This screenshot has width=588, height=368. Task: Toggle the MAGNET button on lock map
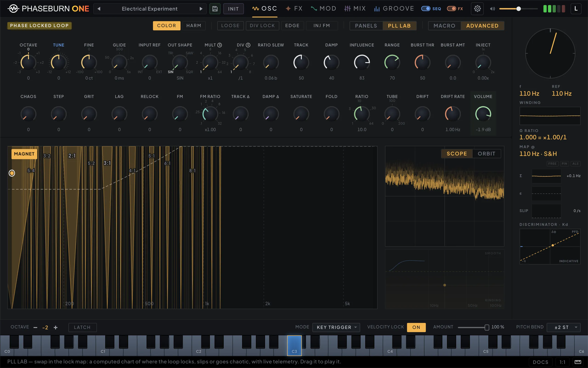tap(24, 154)
